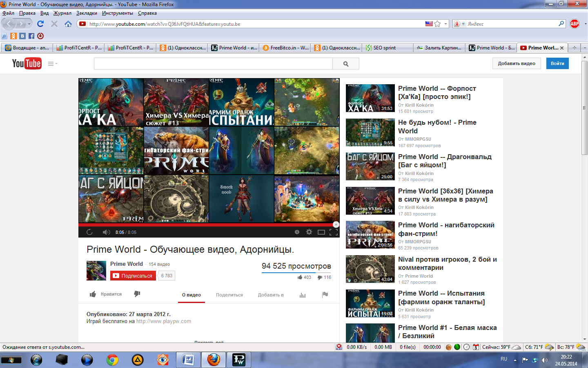Click the Войти sign-in button

pyautogui.click(x=557, y=63)
